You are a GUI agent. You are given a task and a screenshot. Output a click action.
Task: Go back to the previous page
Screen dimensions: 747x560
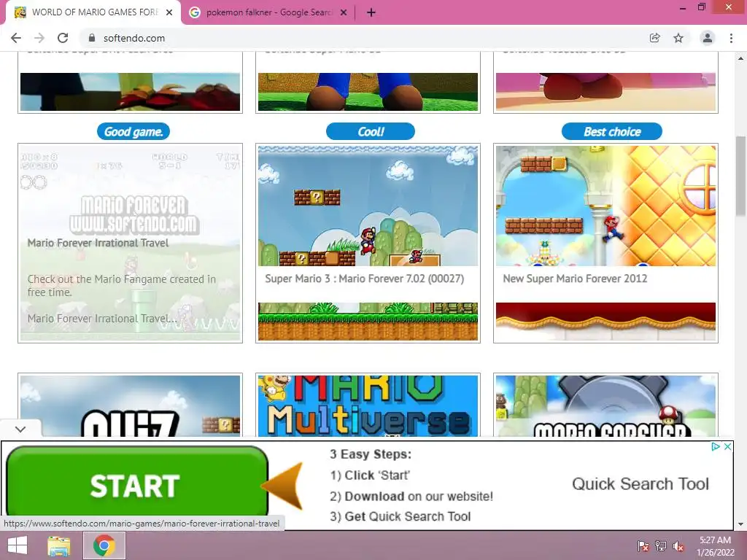coord(16,38)
